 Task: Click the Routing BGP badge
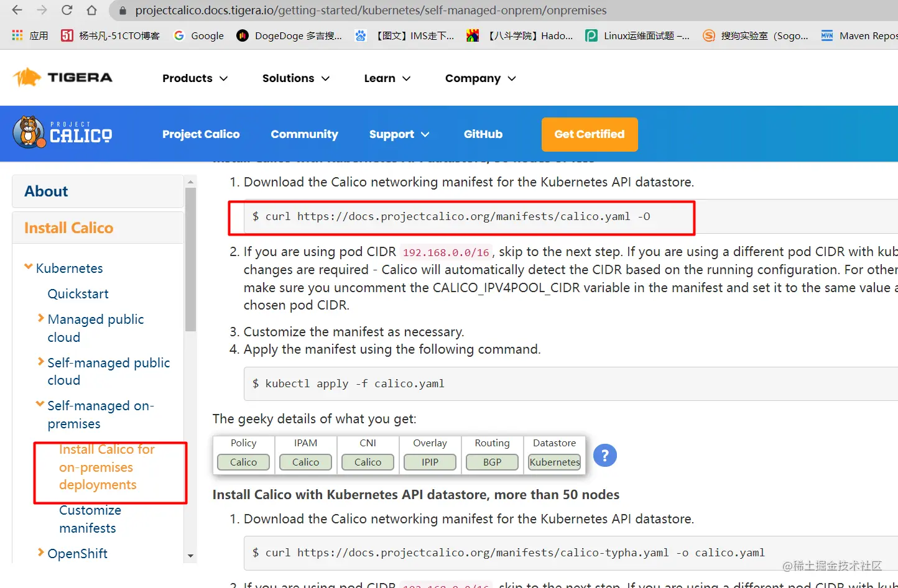[x=493, y=462]
